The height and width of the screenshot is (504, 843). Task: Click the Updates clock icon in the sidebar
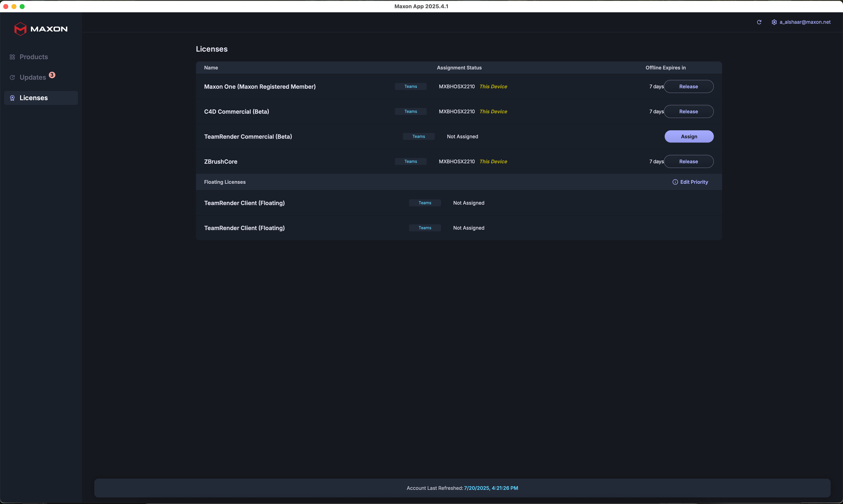12,77
